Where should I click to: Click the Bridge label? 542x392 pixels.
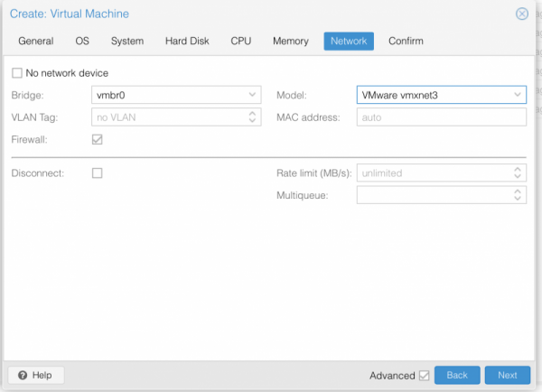coord(28,95)
